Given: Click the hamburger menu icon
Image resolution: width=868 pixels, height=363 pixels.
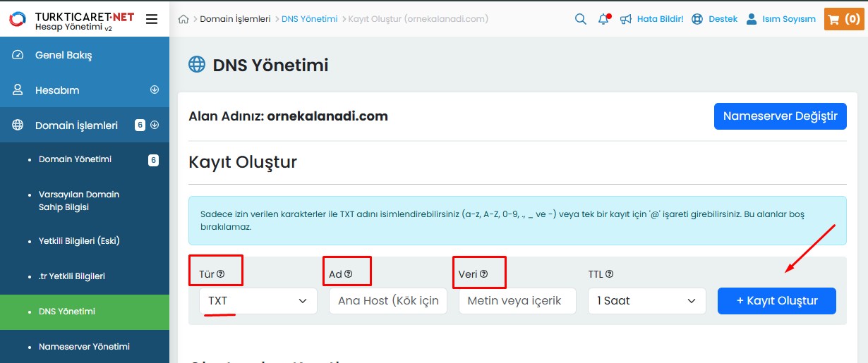Looking at the screenshot, I should [151, 19].
